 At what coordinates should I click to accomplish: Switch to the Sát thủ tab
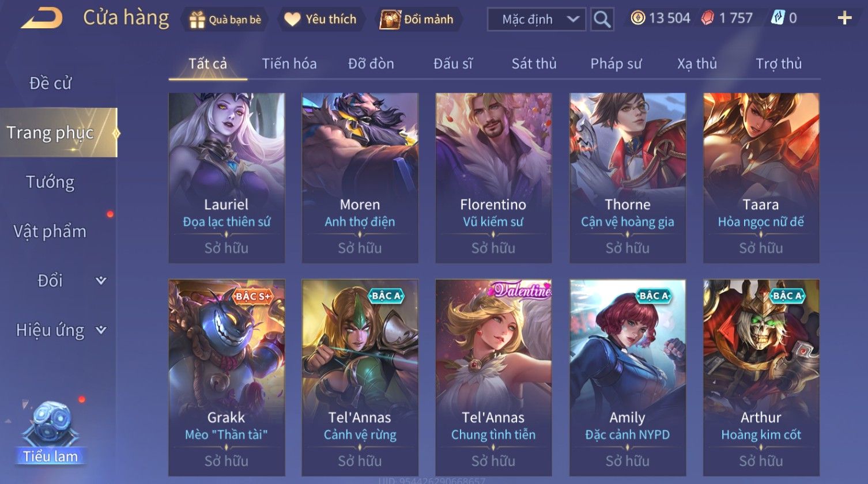click(534, 64)
